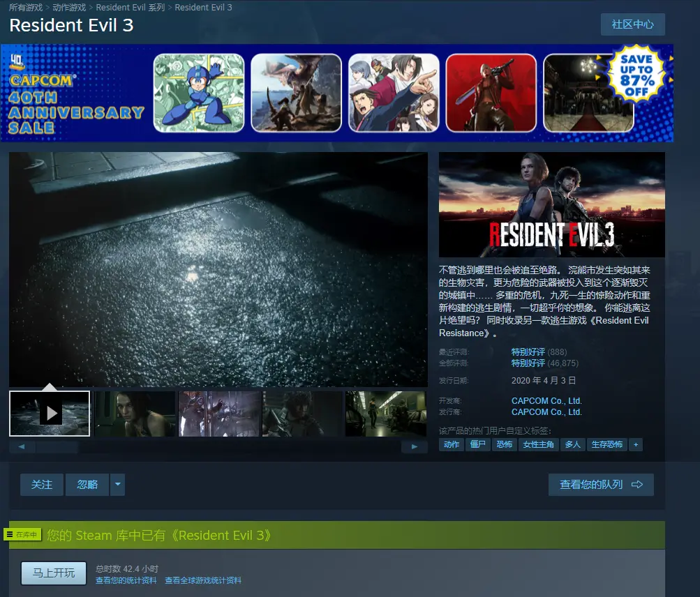700x597 pixels.
Task: Select the Mega Man banner tile
Action: point(199,93)
